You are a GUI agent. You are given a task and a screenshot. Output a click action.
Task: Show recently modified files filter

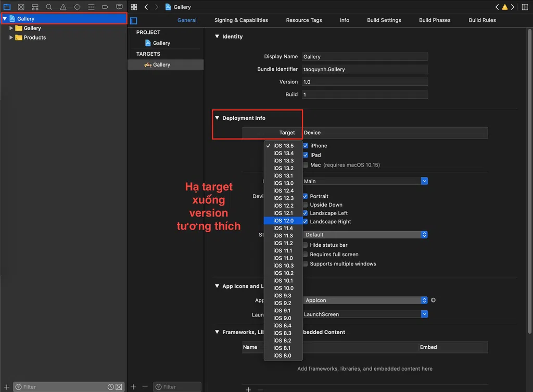[x=110, y=387]
